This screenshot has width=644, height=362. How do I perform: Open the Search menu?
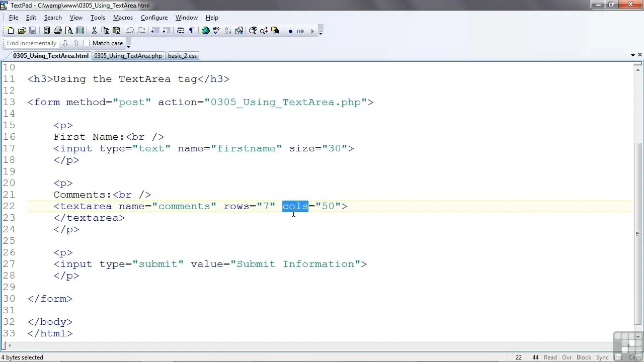pos(53,18)
